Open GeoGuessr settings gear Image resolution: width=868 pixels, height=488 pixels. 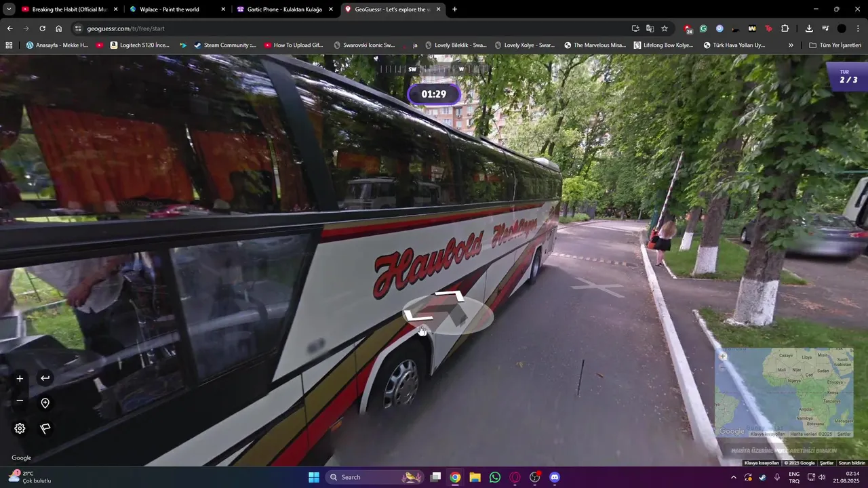[x=20, y=428]
